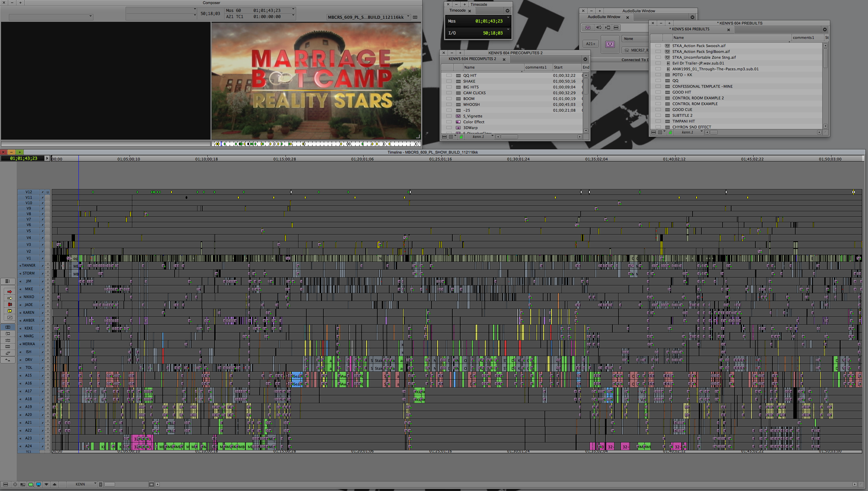Toggle the blue client monitor button

[x=39, y=484]
